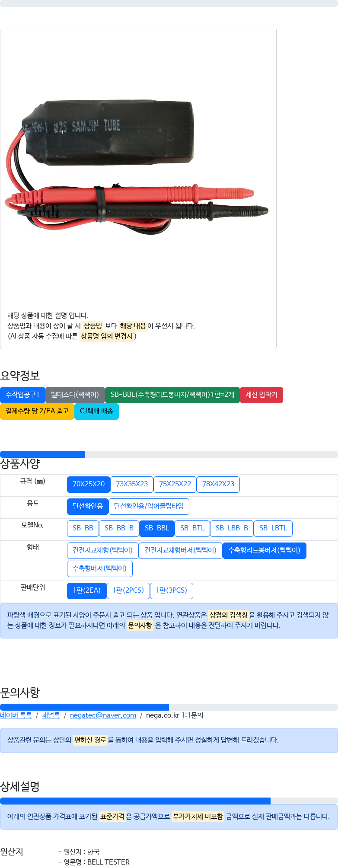338x868 pixels.
Task: Click the 상세설명 heading
Action: tap(20, 786)
